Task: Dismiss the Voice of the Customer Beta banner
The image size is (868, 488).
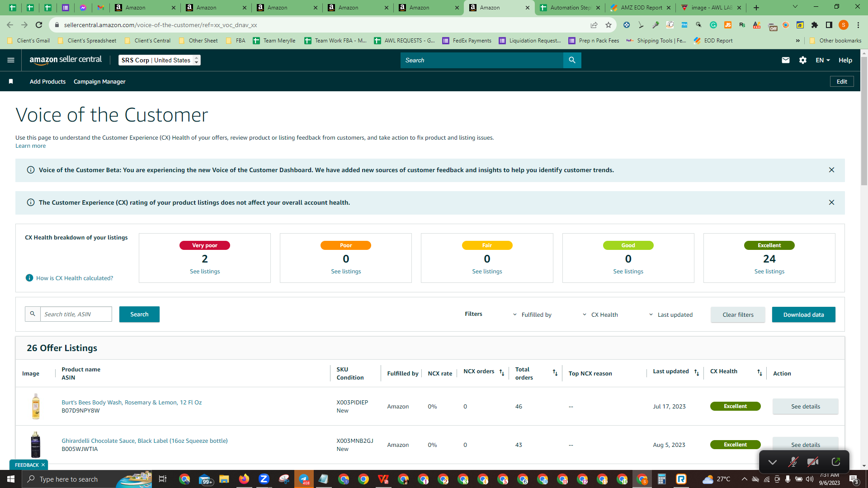Action: click(x=831, y=170)
